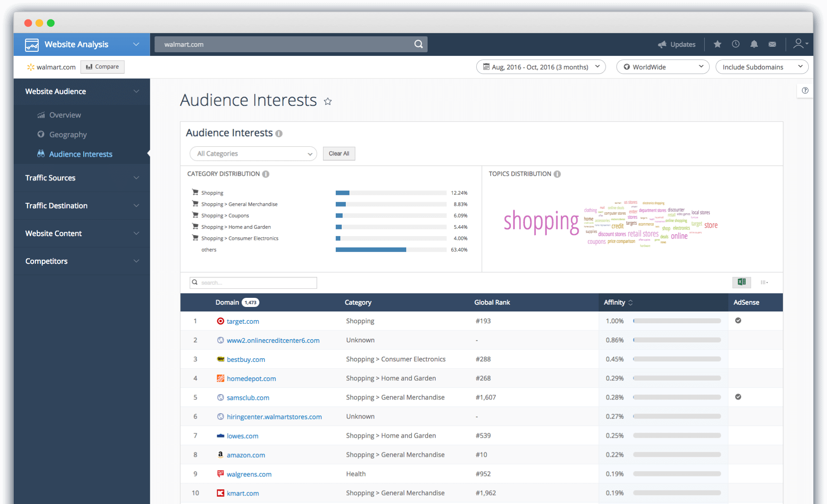Open the history clock icon in the header
The image size is (827, 504).
pos(736,44)
